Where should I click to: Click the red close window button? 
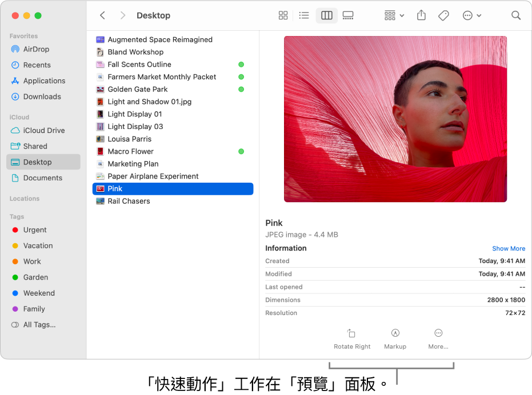(x=15, y=15)
